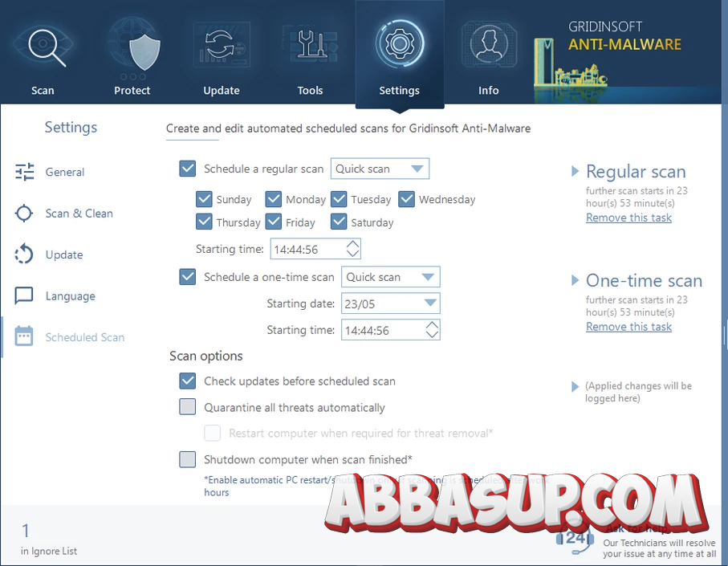The height and width of the screenshot is (566, 728).
Task: Click the Gridinsoft Anti-Malware logo
Action: point(624,36)
